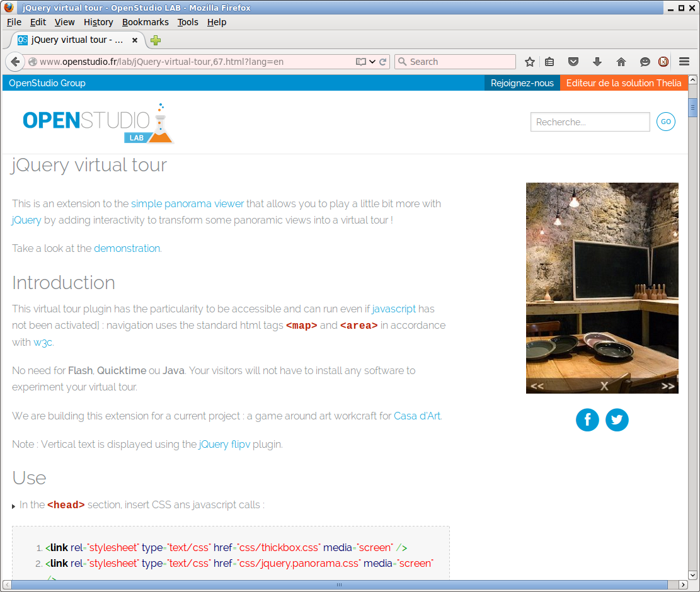Click the address bar URL
The height and width of the screenshot is (592, 700).
tap(161, 62)
